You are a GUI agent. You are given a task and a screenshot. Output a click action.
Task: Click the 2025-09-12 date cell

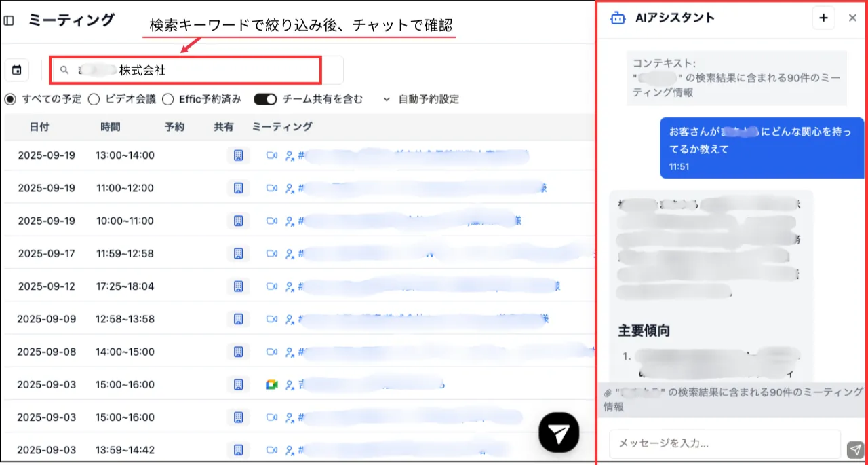click(x=47, y=286)
